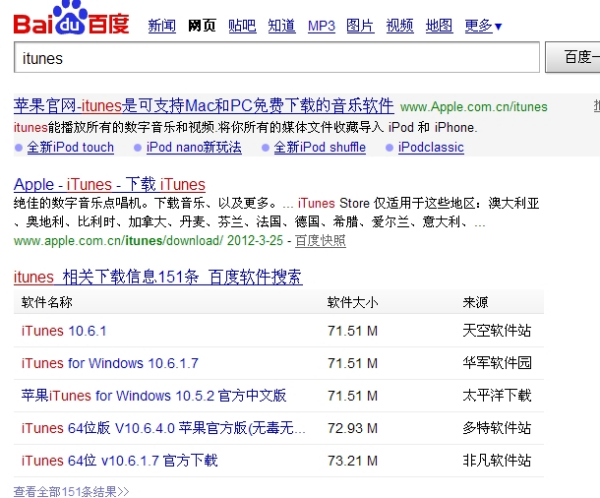Switch to the MP3 search tab
This screenshot has width=600, height=498.
point(321,26)
